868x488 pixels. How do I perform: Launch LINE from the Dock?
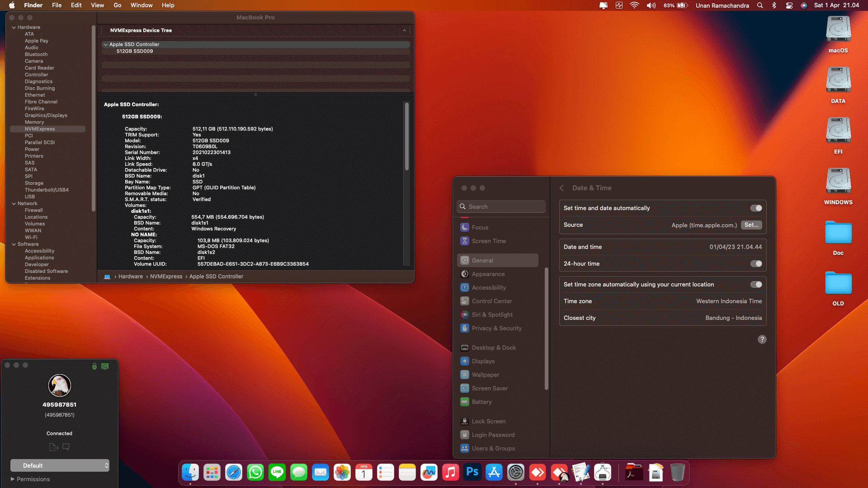tap(277, 472)
